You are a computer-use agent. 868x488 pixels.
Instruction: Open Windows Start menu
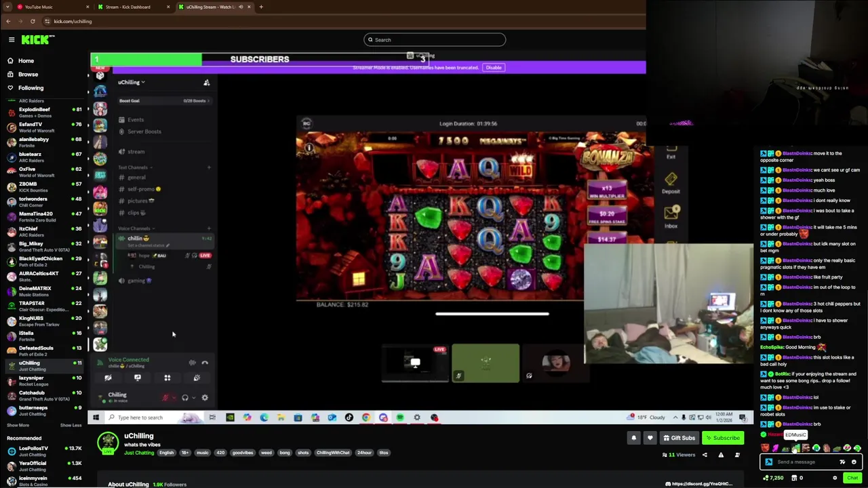point(96,418)
